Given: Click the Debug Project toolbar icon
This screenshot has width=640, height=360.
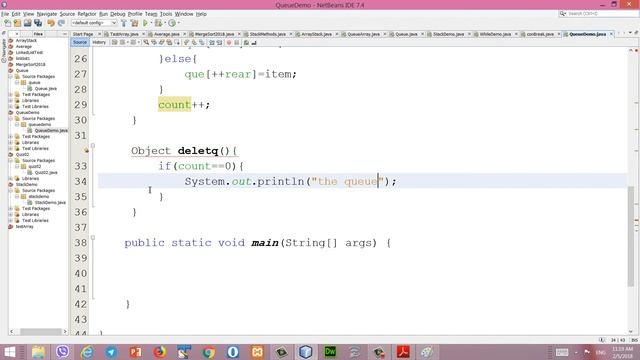Looking at the screenshot, I should pyautogui.click(x=158, y=23).
